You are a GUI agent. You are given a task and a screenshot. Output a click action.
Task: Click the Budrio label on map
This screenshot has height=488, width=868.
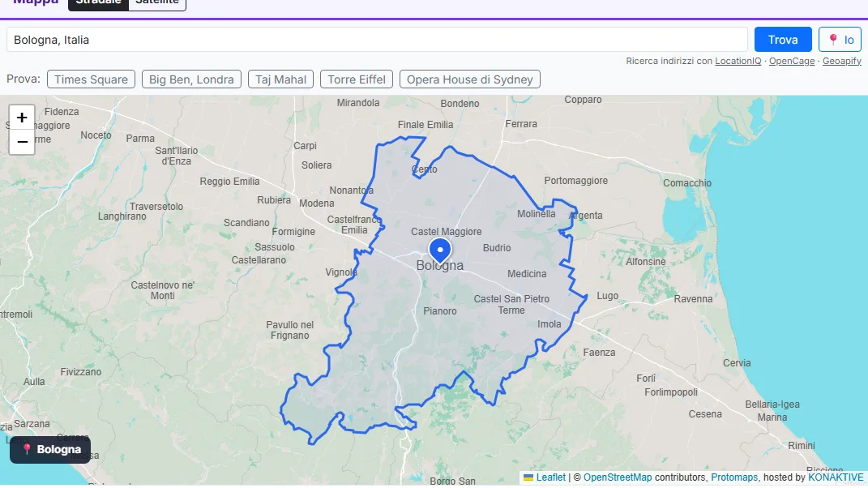click(x=497, y=248)
